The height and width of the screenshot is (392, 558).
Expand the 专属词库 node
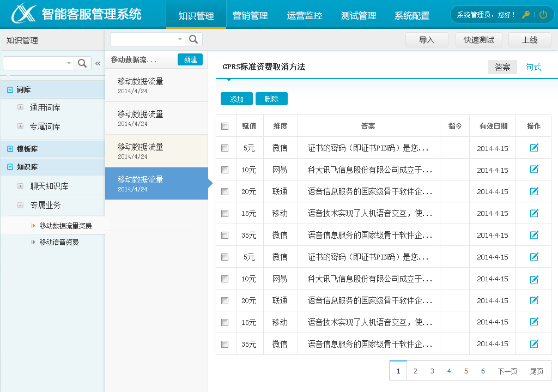click(x=21, y=126)
